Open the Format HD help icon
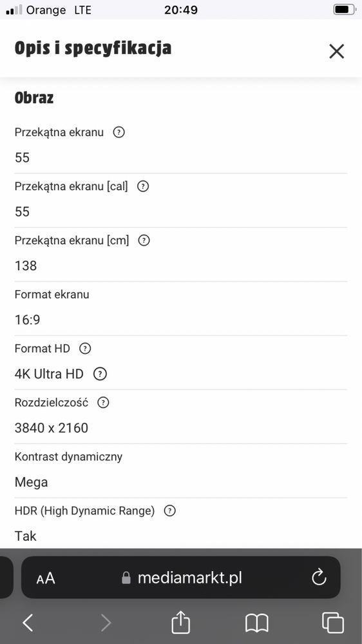This screenshot has height=644, width=362. (x=85, y=349)
